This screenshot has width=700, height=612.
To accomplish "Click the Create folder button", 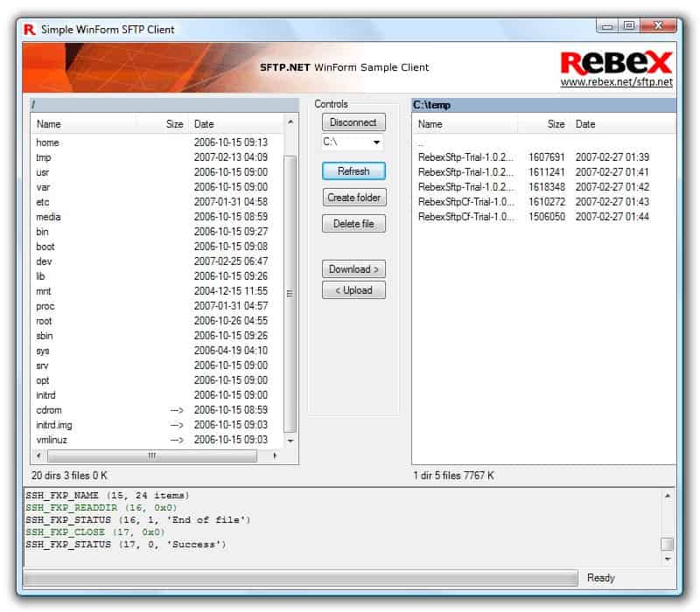I will coord(354,198).
